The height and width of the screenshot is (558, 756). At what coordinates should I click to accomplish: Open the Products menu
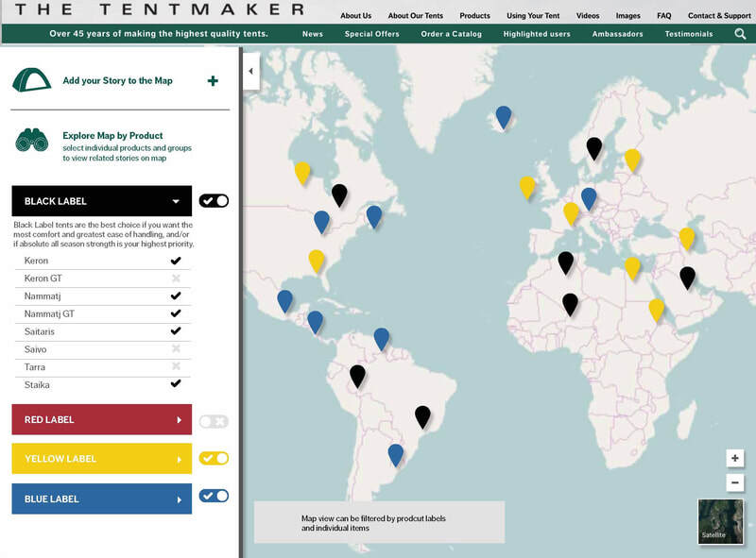(474, 15)
